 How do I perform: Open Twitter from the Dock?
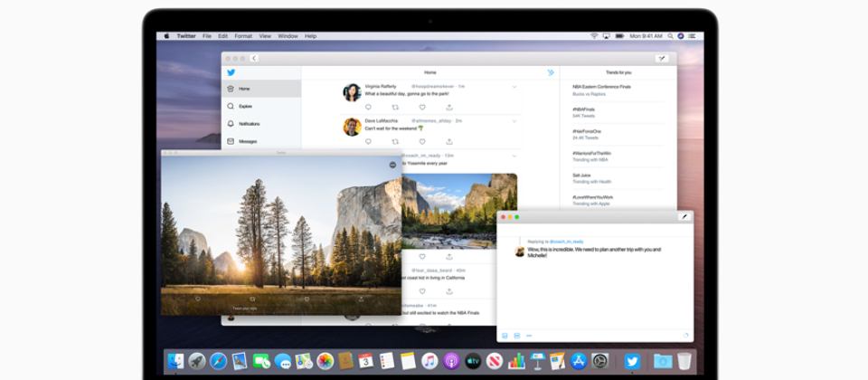[x=632, y=361]
